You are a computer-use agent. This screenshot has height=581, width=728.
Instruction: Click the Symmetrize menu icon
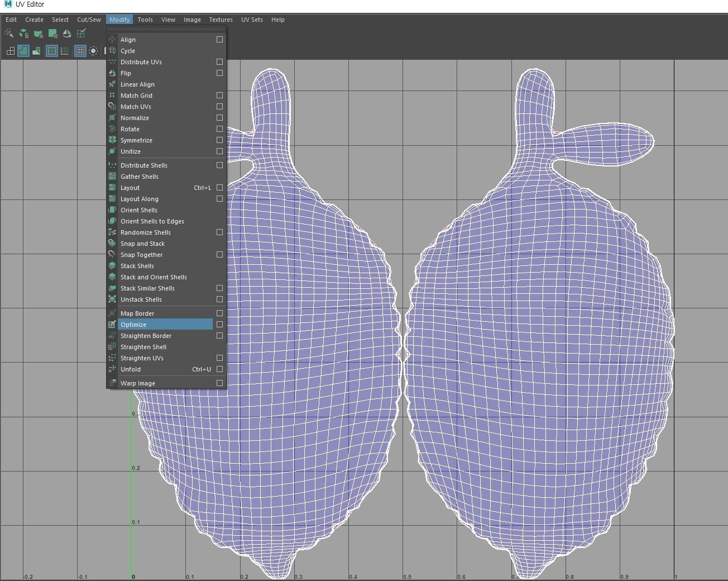click(112, 140)
